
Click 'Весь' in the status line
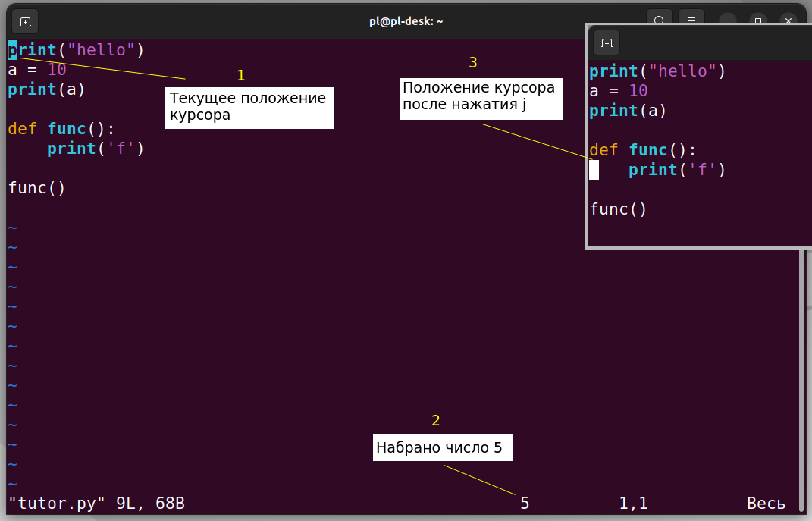pyautogui.click(x=766, y=503)
